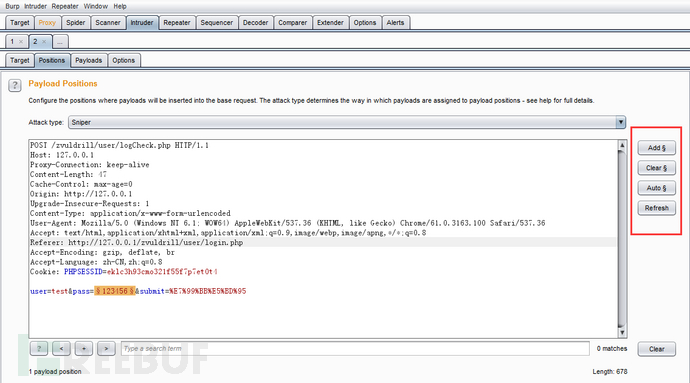Screen dimensions: 690x383
Task: Click the request editor scroll-down arrow
Action: pos(622,333)
